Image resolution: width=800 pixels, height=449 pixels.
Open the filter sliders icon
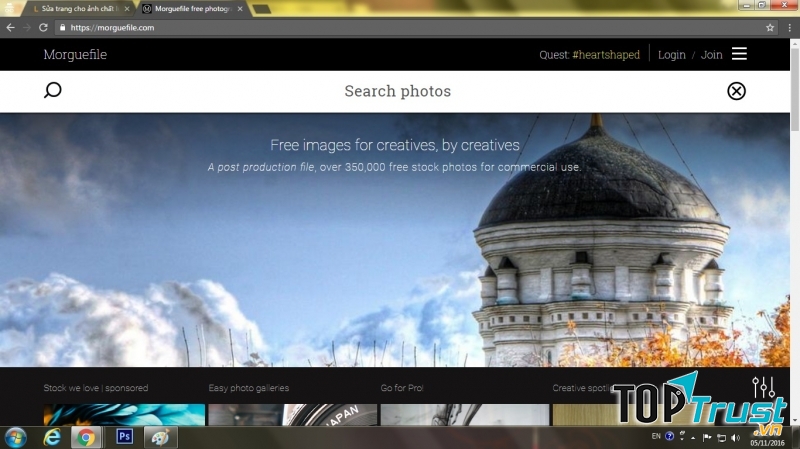763,387
